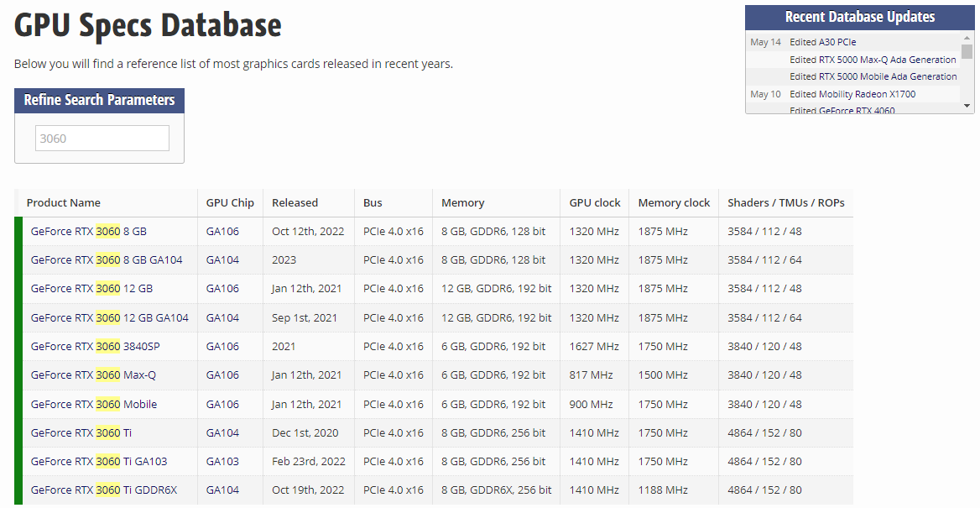Click 1627 MHz GPU clock value
This screenshot has height=508, width=980.
pos(594,346)
